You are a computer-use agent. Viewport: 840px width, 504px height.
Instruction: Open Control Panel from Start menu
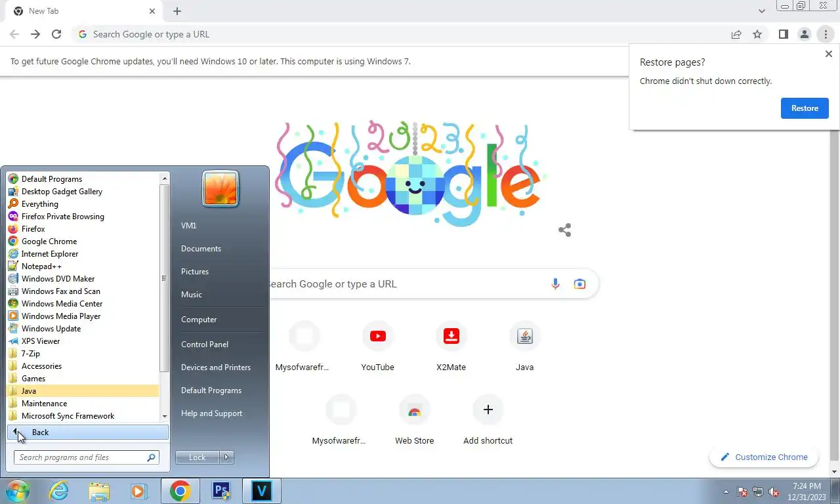point(205,344)
